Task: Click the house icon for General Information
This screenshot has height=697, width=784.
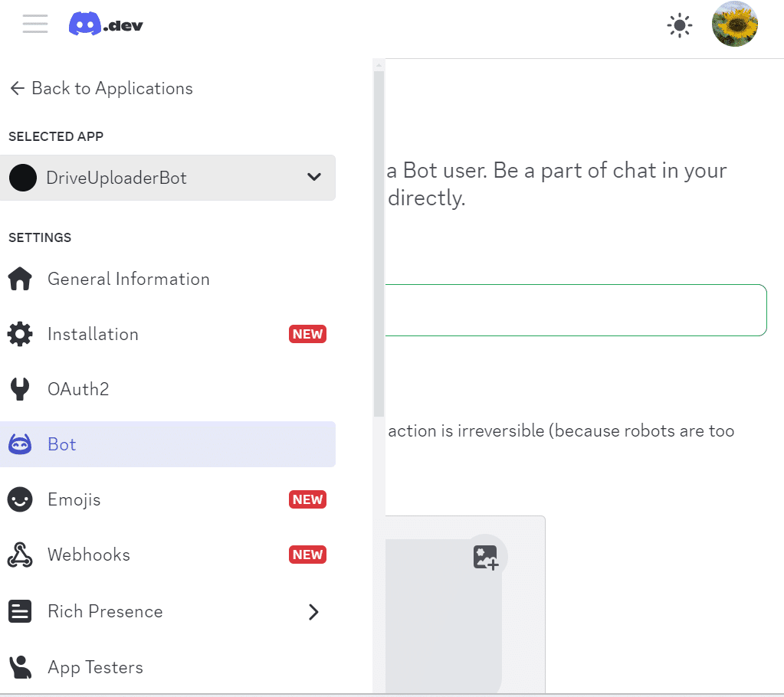Action: [20, 279]
